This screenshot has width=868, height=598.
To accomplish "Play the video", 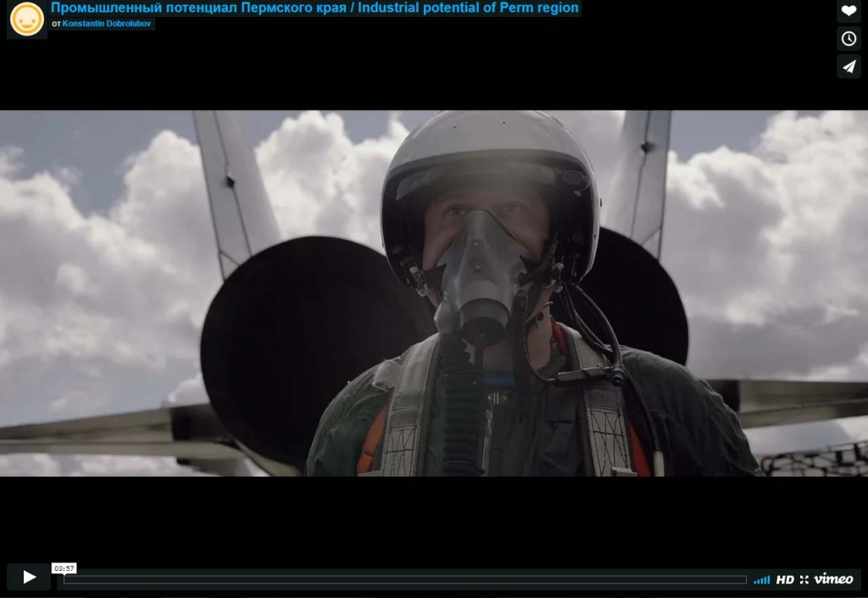I will (29, 577).
